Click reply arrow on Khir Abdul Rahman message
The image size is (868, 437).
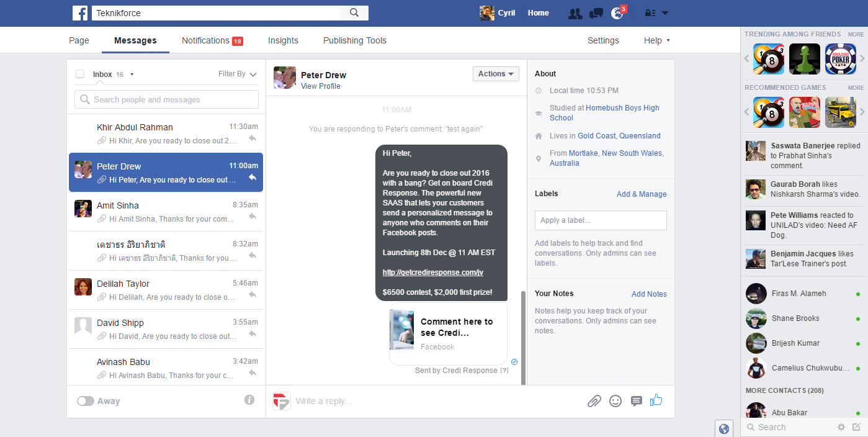[253, 138]
